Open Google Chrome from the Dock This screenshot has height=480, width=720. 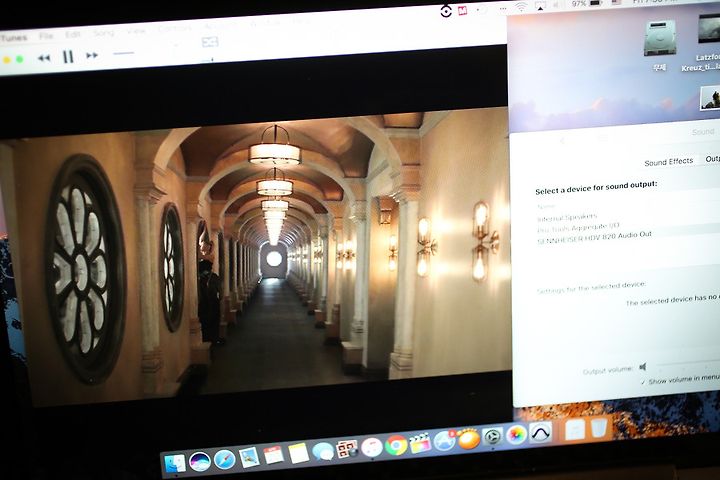tap(396, 445)
